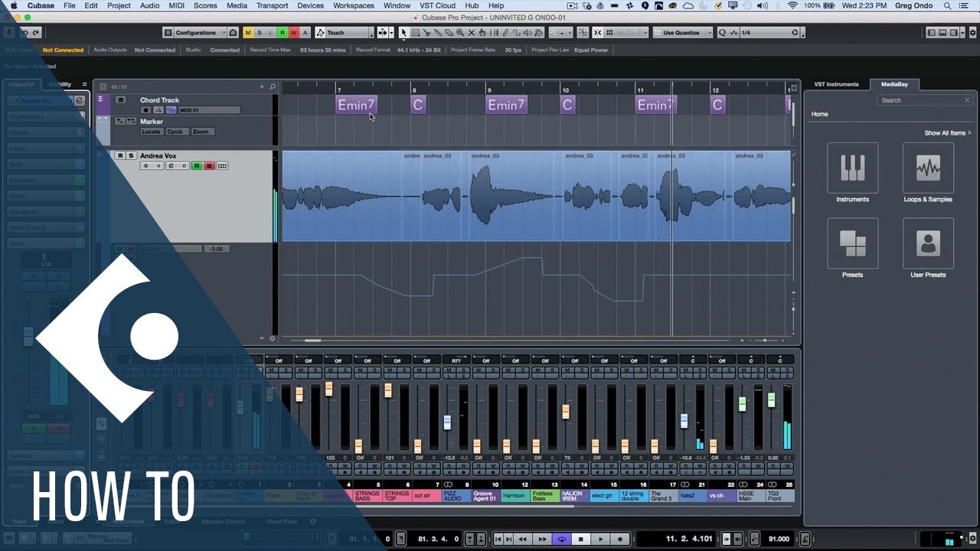Toggle global Write automation (red W)
This screenshot has height=551, width=980.
(294, 33)
